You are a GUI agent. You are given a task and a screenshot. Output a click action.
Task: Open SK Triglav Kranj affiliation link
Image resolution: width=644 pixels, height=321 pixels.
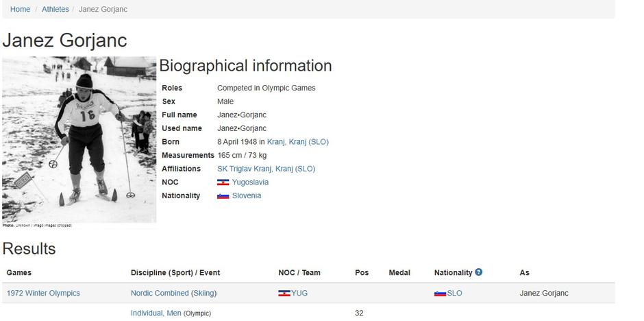(x=266, y=169)
